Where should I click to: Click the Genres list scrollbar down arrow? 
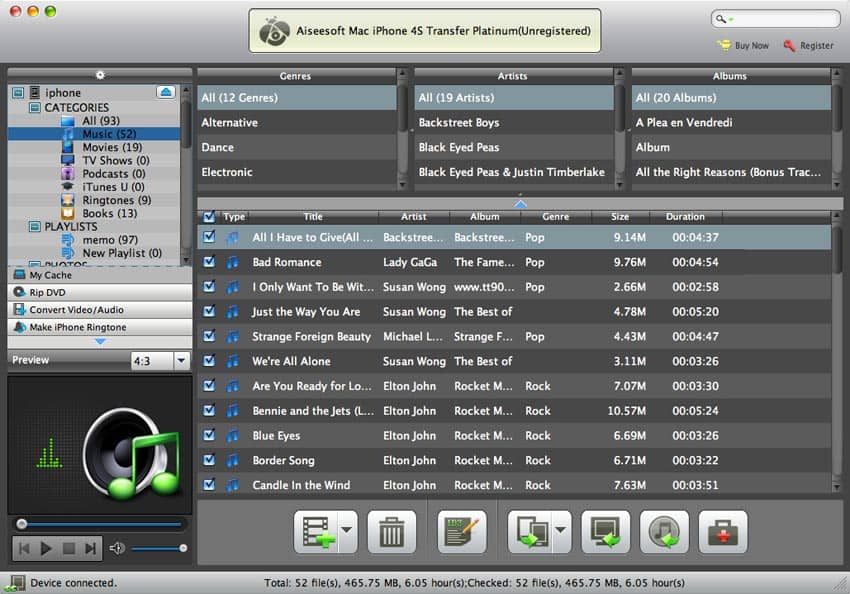click(x=402, y=185)
